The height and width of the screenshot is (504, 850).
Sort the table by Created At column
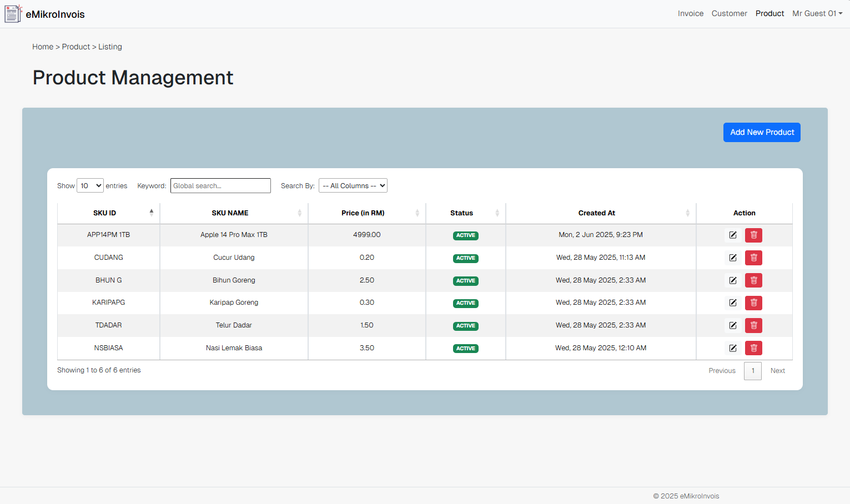[597, 213]
